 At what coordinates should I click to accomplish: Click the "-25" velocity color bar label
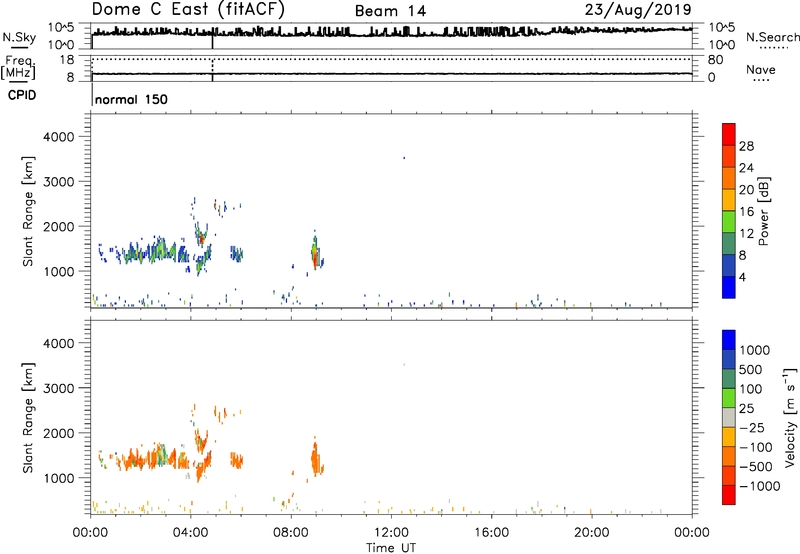pyautogui.click(x=752, y=428)
